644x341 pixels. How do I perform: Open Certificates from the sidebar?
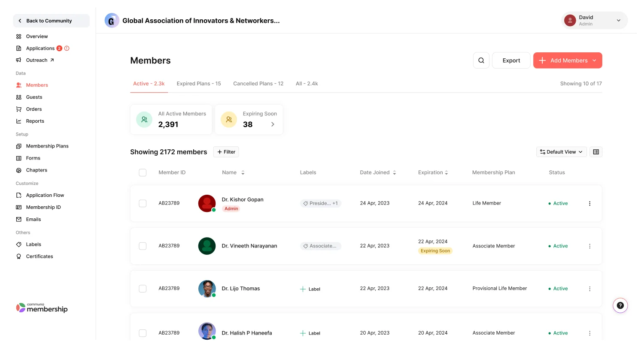(x=39, y=256)
